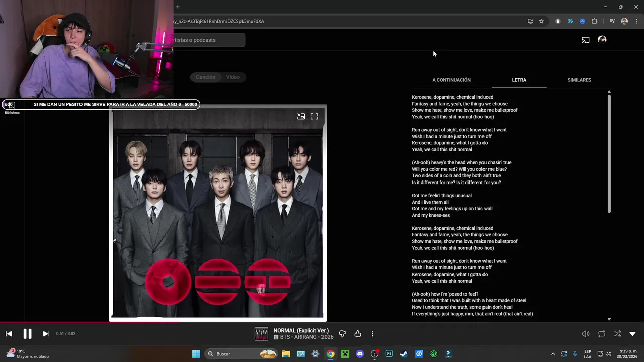Viewport: 644px width, 362px height.
Task: Select the LETRA tab
Action: [519, 80]
